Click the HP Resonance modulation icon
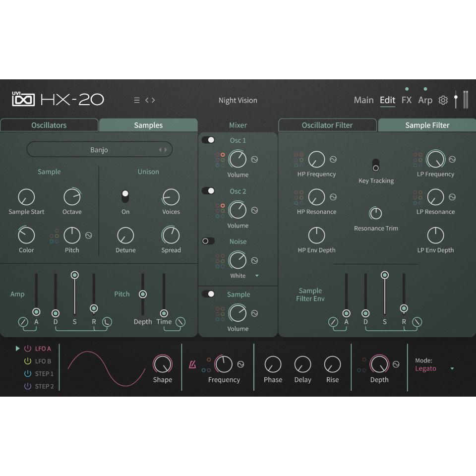The height and width of the screenshot is (476, 476). pyautogui.click(x=333, y=197)
